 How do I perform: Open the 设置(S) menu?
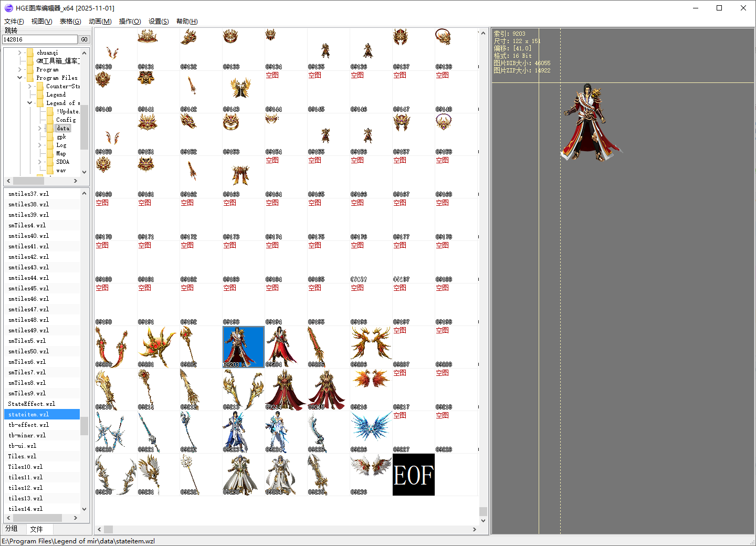point(159,22)
